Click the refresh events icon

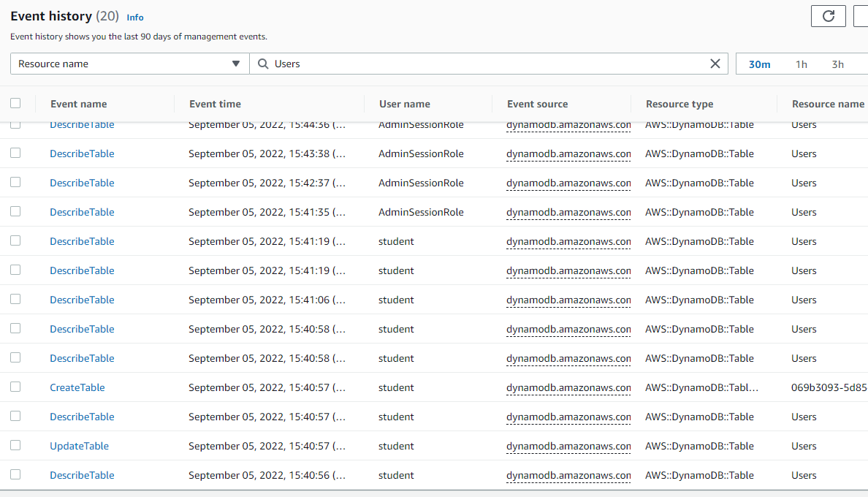828,15
